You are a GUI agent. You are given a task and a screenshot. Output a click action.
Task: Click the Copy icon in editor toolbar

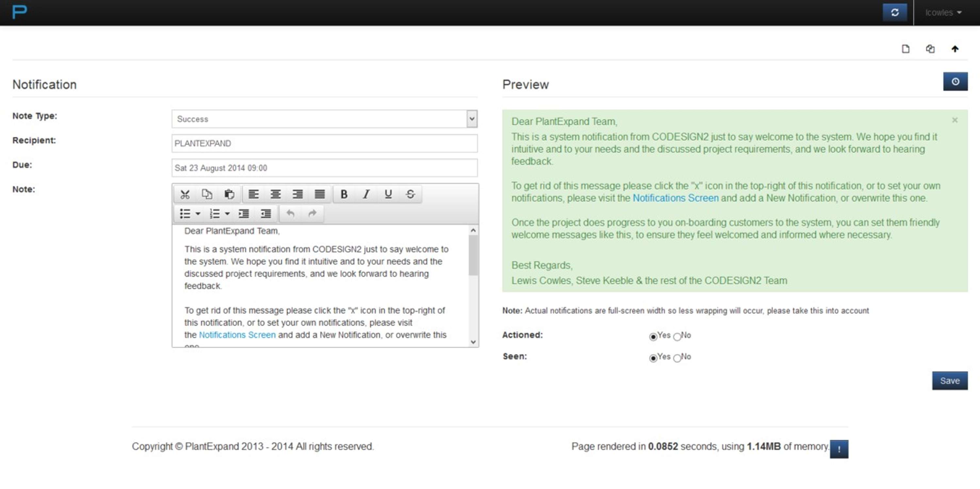(x=207, y=194)
